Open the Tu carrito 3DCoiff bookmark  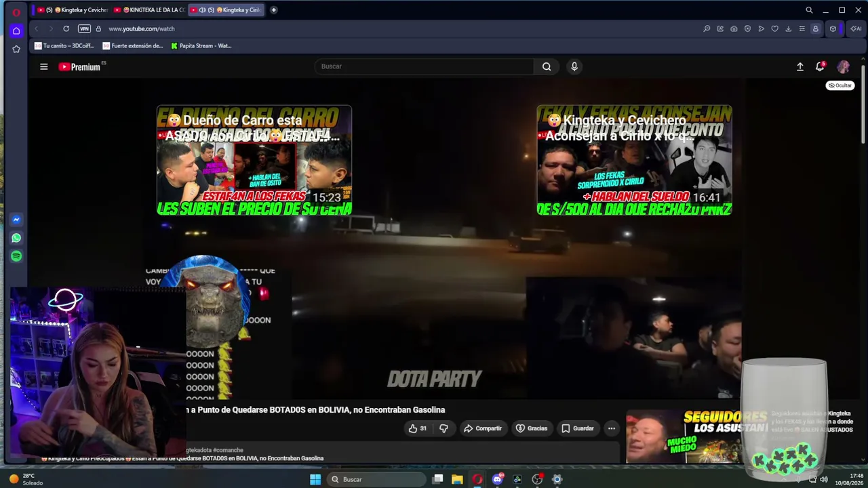(x=64, y=46)
